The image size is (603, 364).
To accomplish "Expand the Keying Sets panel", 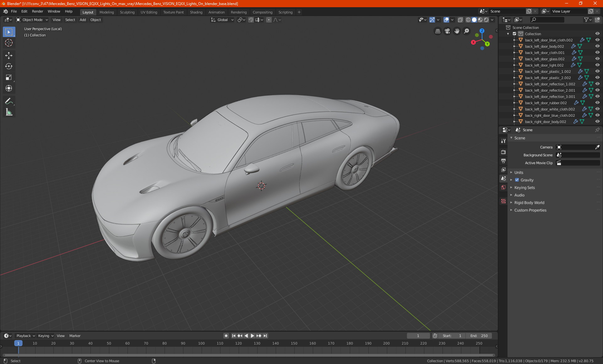I will [x=524, y=187].
